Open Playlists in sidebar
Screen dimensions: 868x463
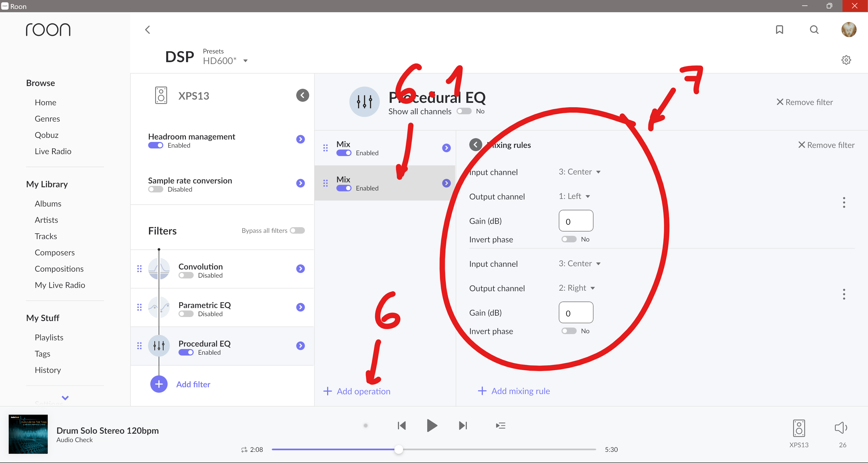pos(49,337)
